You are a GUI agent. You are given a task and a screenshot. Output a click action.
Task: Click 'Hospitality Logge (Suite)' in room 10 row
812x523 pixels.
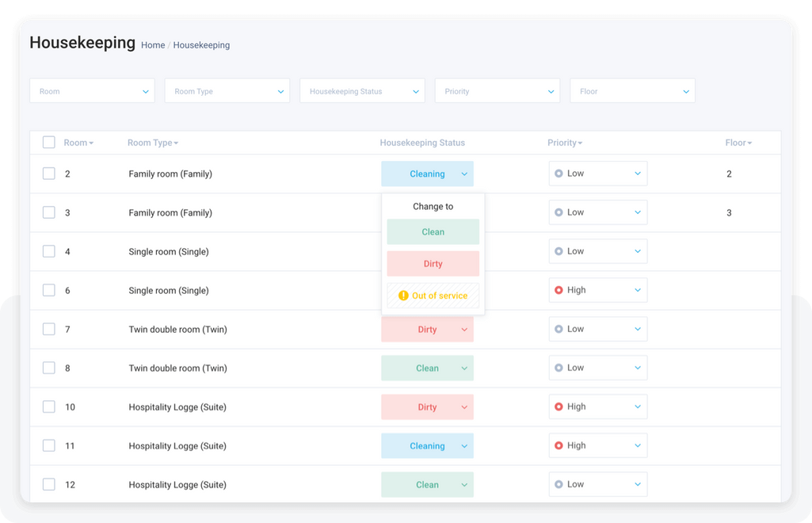click(x=177, y=407)
